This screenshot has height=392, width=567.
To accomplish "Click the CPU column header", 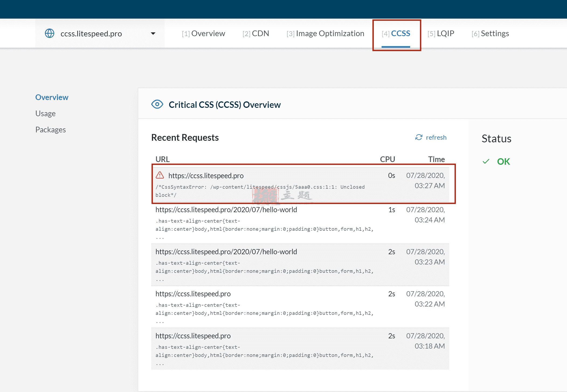I will click(387, 159).
